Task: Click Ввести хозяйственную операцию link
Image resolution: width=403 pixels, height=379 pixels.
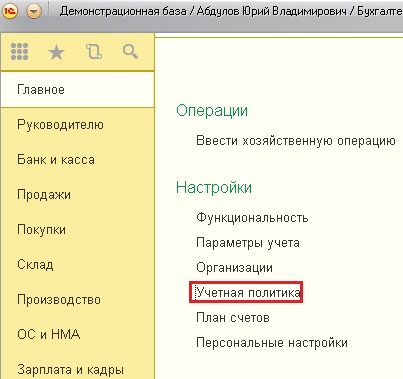Action: click(x=296, y=141)
